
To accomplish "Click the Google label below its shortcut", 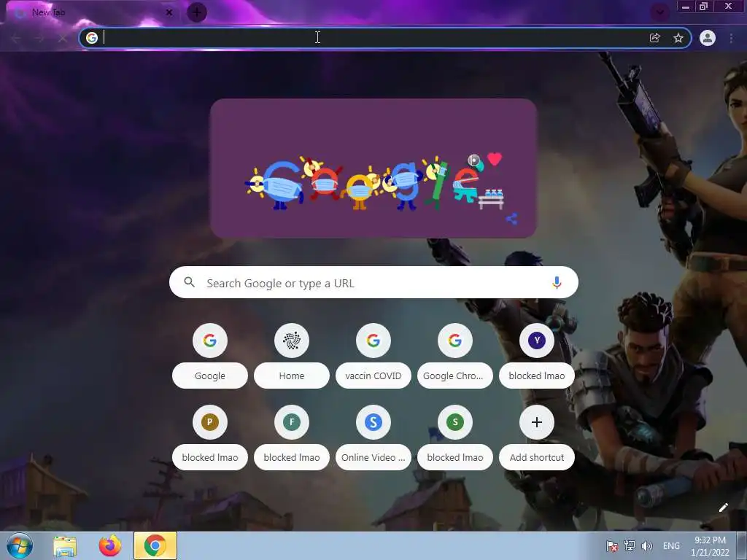I will tap(210, 376).
